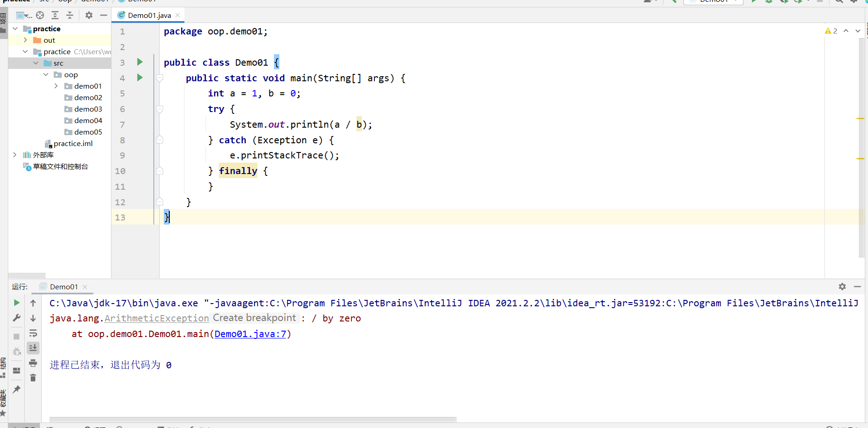Open 项目 tool window side tab
The height and width of the screenshot is (428, 868).
pyautogui.click(x=3, y=22)
